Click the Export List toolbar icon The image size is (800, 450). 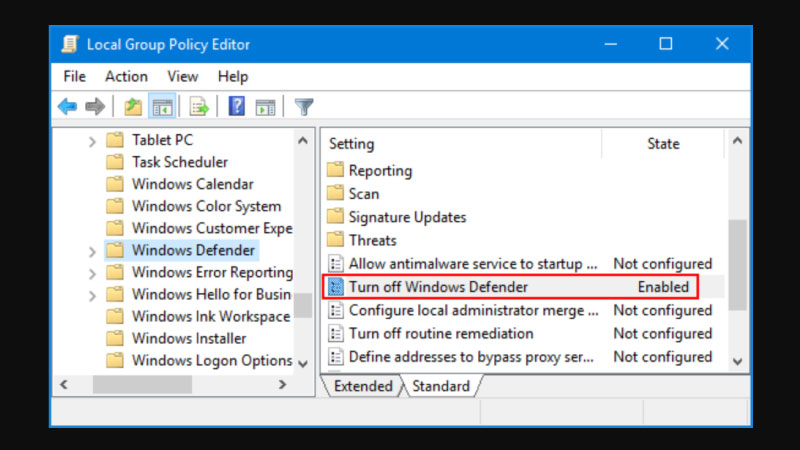[x=199, y=107]
